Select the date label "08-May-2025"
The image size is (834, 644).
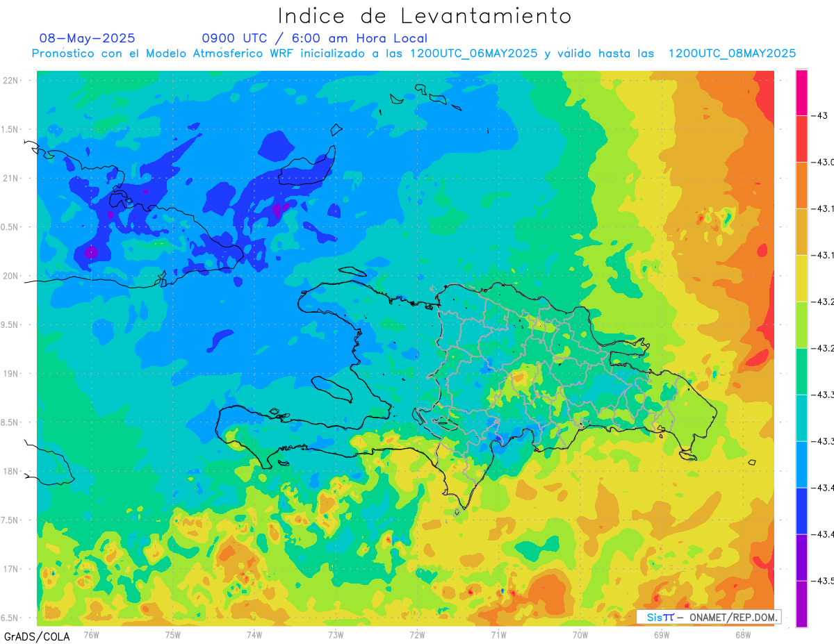87,38
